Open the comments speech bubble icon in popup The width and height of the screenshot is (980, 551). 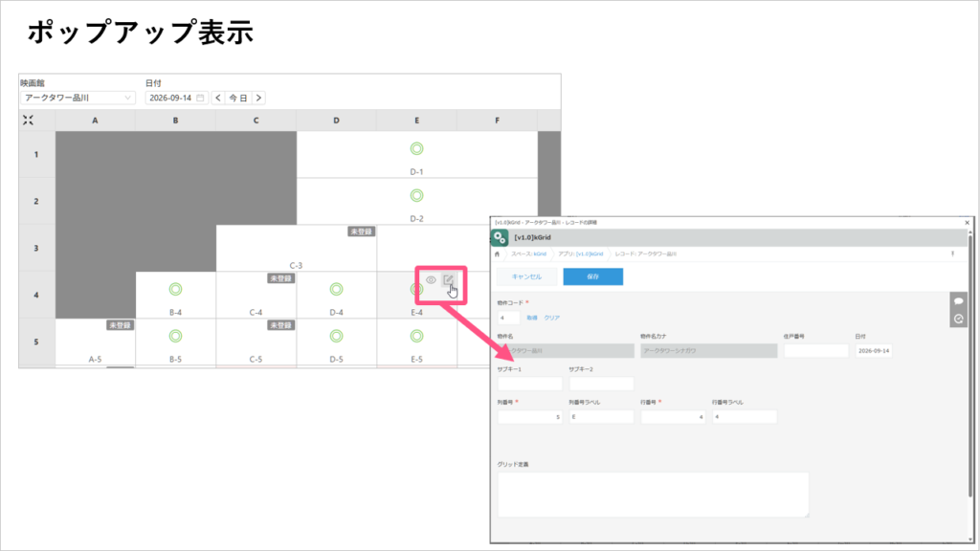coord(959,301)
